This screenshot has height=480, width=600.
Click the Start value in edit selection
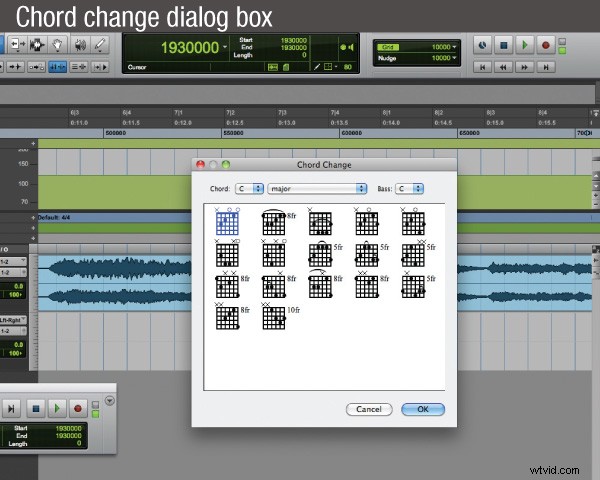(293, 40)
